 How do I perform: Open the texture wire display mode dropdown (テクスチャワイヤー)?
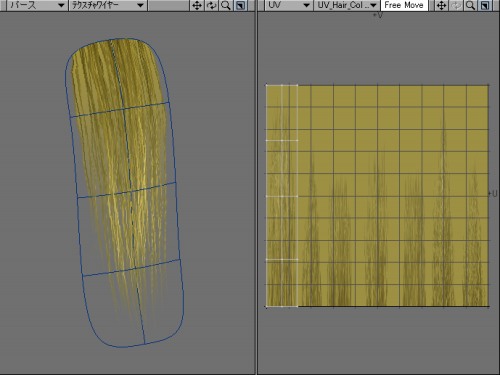tap(108, 5)
